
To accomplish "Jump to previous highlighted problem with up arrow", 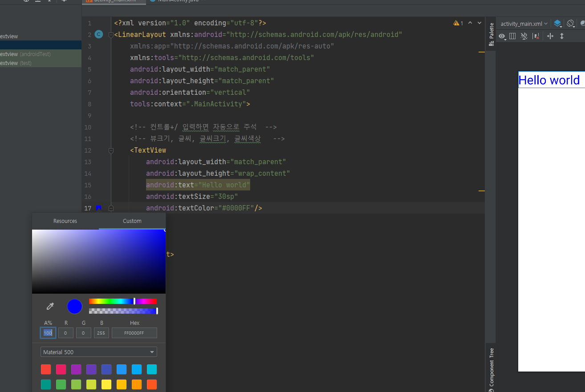I will [x=470, y=23].
